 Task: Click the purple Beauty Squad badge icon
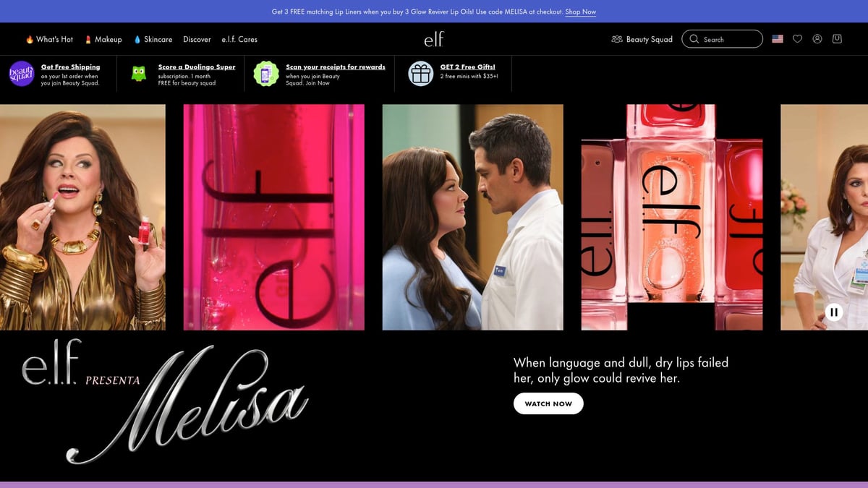pyautogui.click(x=20, y=73)
